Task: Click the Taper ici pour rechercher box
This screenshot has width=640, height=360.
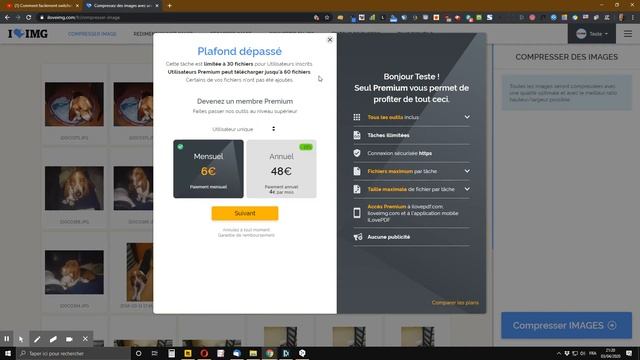Action: 73,353
